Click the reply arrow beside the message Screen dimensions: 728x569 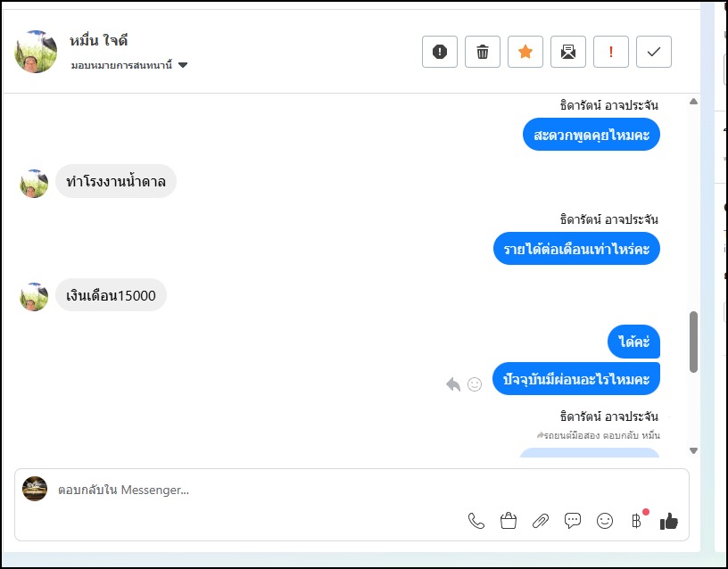(453, 384)
